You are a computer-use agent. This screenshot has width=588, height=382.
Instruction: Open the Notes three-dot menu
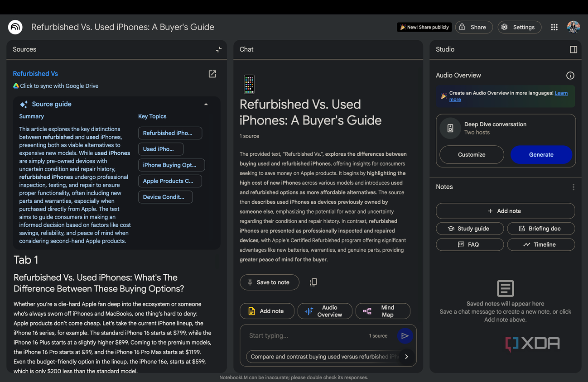pos(574,187)
